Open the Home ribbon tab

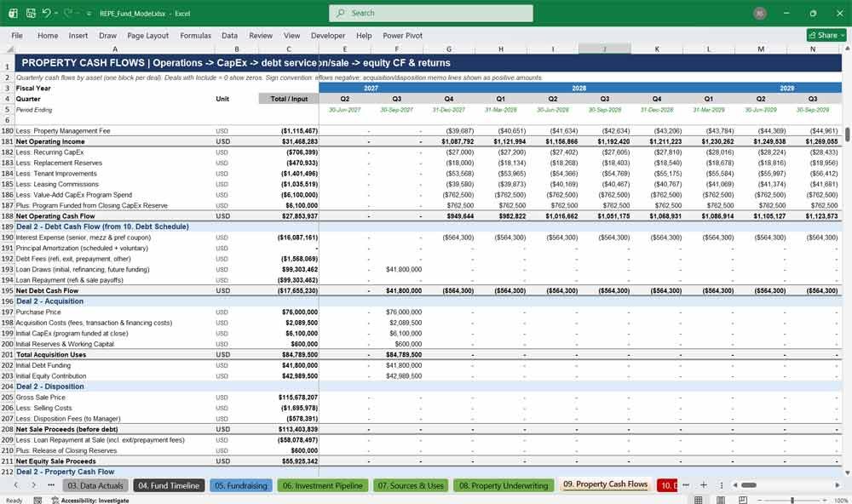48,35
